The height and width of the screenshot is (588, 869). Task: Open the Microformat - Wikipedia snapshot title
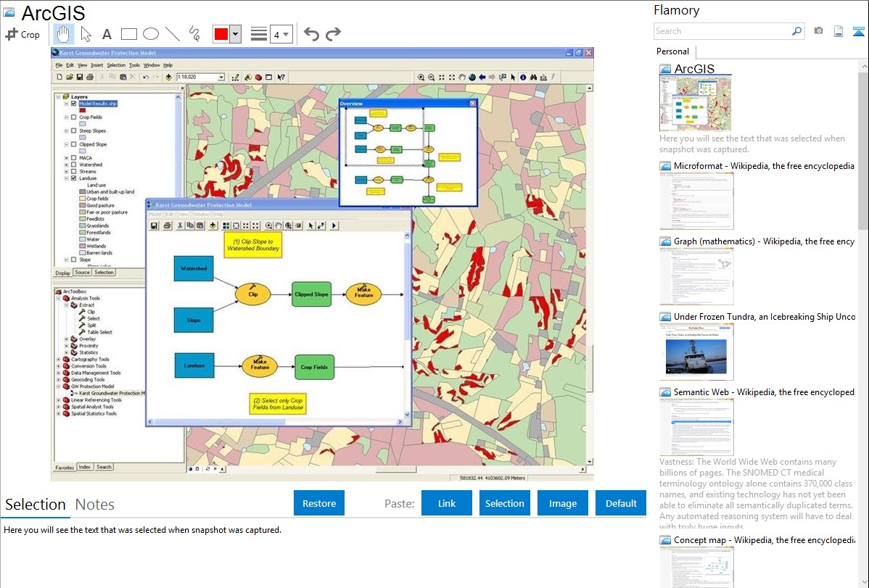coord(764,166)
